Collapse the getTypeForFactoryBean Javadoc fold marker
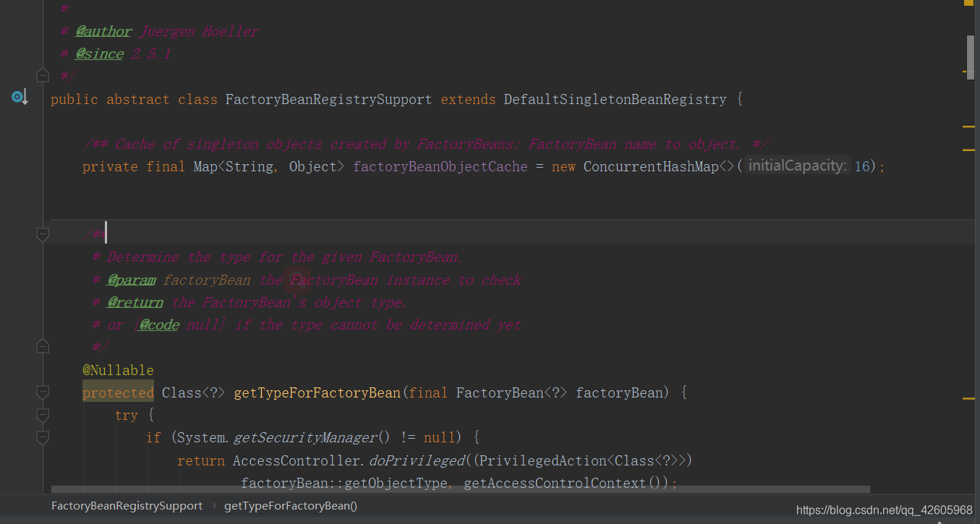Viewport: 980px width, 524px height. pyautogui.click(x=43, y=234)
